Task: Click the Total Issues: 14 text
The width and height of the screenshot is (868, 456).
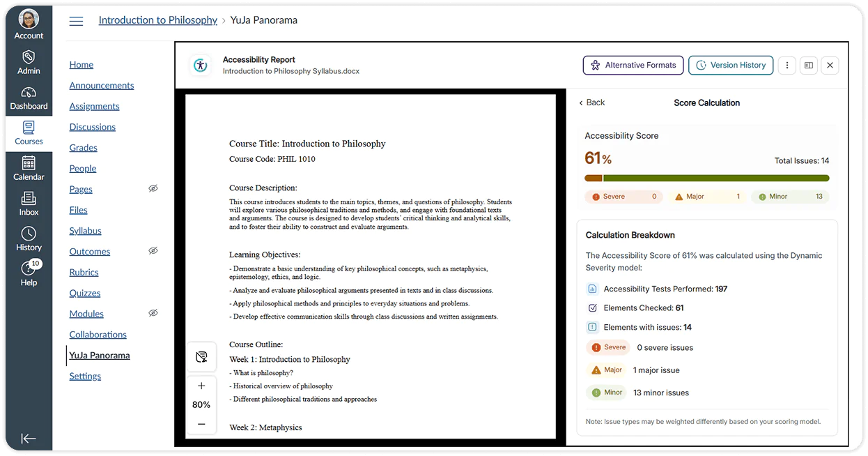Action: tap(802, 161)
